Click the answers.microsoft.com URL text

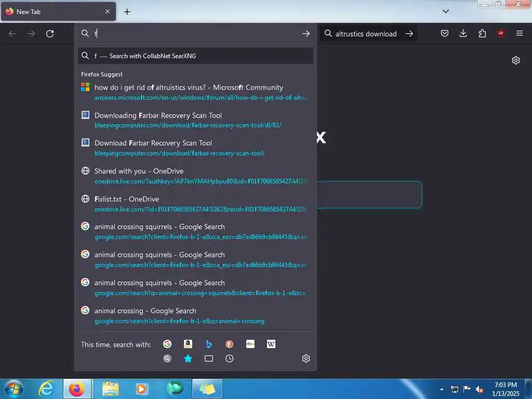(201, 98)
